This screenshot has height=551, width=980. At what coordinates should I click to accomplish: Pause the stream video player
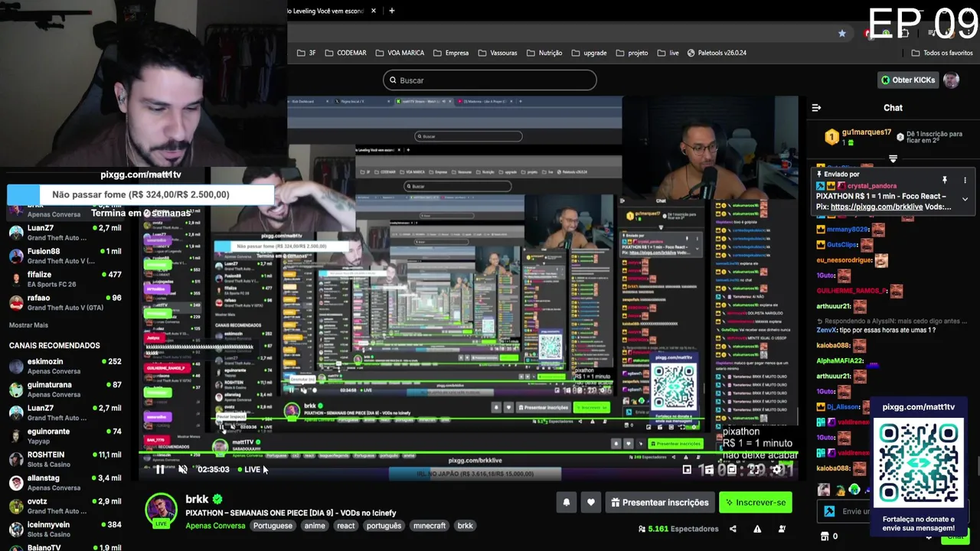pos(160,470)
